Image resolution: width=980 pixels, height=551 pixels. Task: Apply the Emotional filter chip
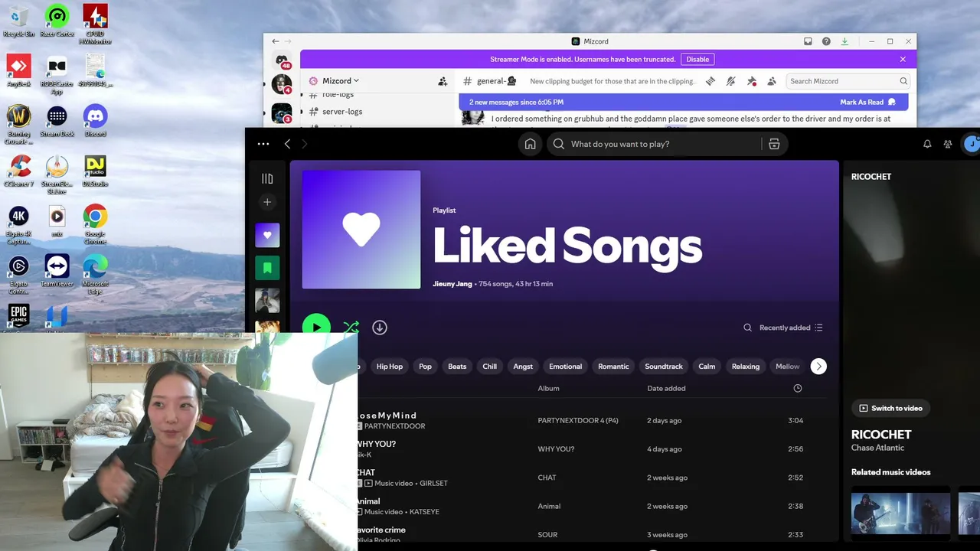pos(566,367)
